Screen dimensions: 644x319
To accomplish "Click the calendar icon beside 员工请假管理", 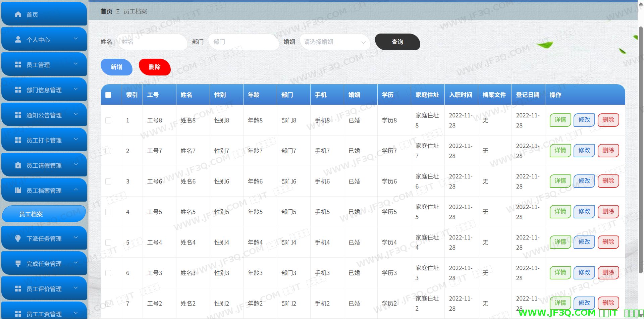I will (18, 165).
